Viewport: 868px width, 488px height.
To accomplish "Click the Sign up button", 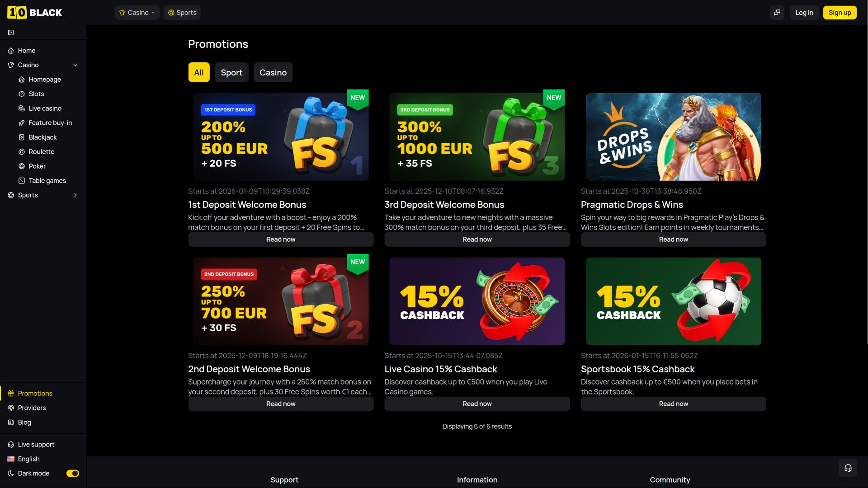I will [840, 13].
